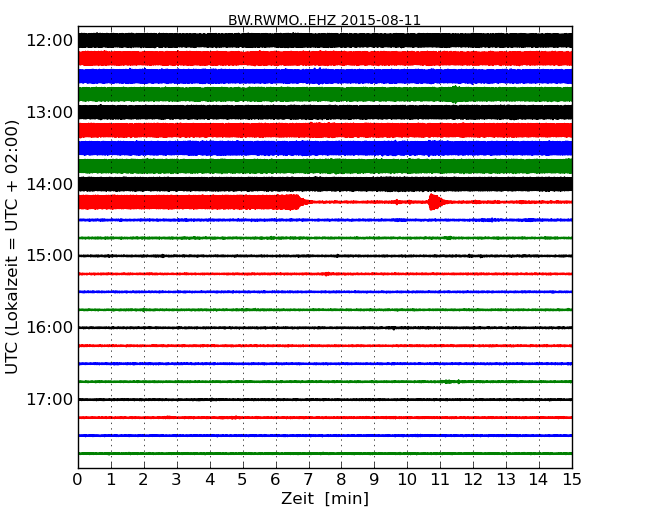
Task: Click the x-axis tick label 5
Action: (243, 480)
